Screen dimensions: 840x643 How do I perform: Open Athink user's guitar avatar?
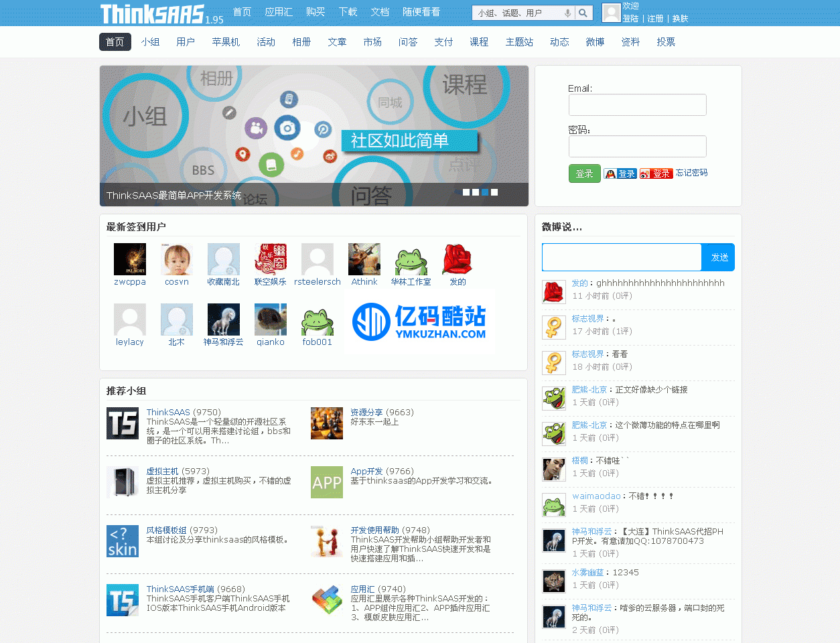point(364,259)
